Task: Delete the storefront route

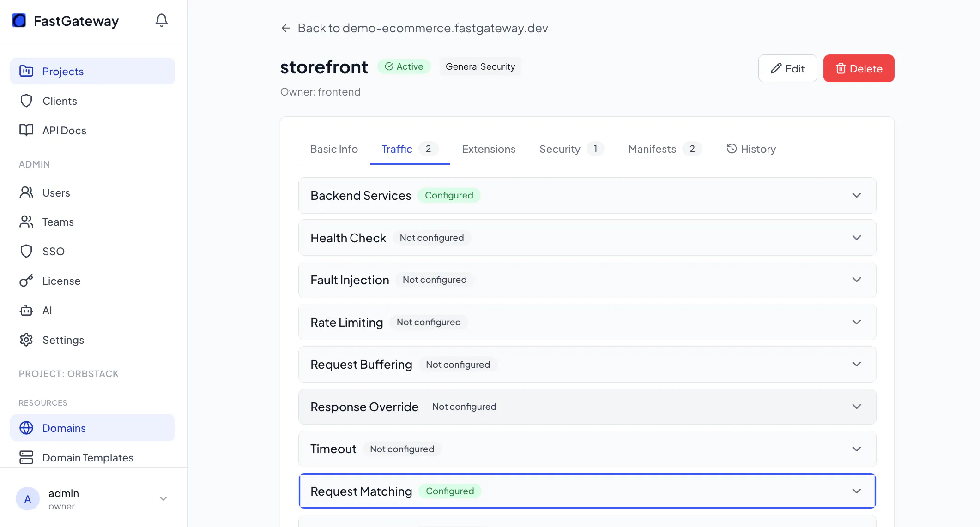Action: click(859, 68)
